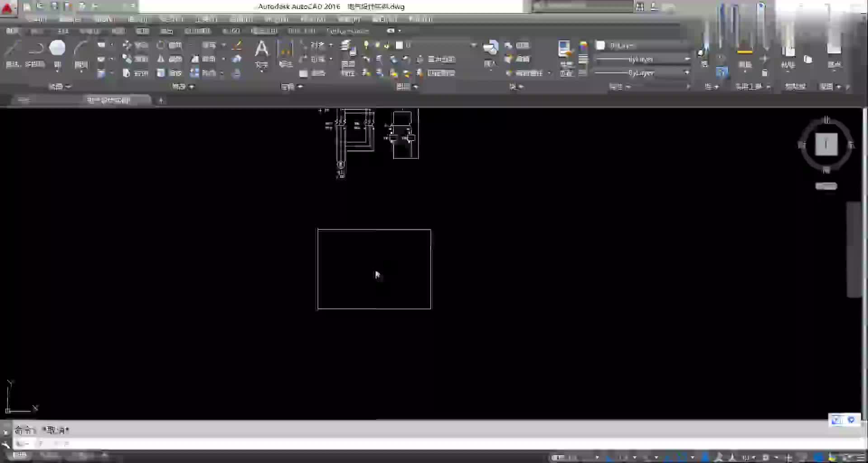Switch to the Insert ribbon tab
Image resolution: width=868 pixels, height=463 pixels.
tap(37, 31)
